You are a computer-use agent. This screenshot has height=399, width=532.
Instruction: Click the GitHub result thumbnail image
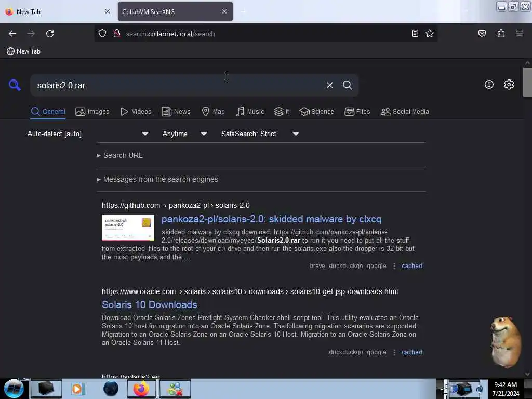click(x=128, y=228)
